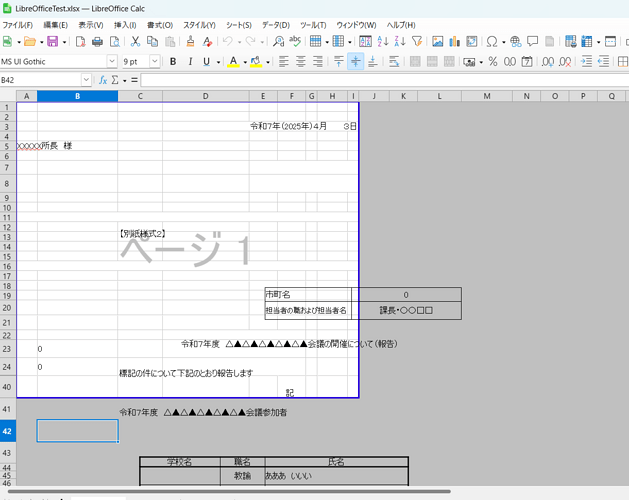Expand the font name dropdown

[112, 61]
